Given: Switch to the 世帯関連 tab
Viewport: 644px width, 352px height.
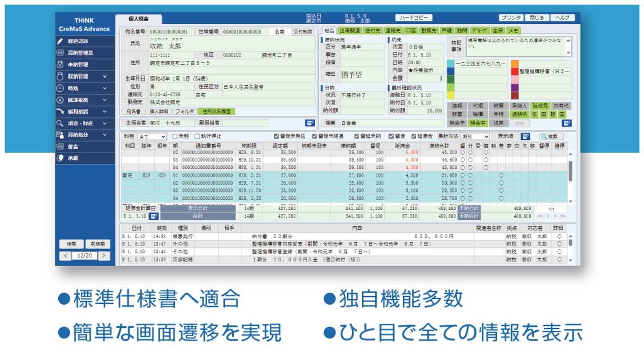Looking at the screenshot, I should pos(350,31).
